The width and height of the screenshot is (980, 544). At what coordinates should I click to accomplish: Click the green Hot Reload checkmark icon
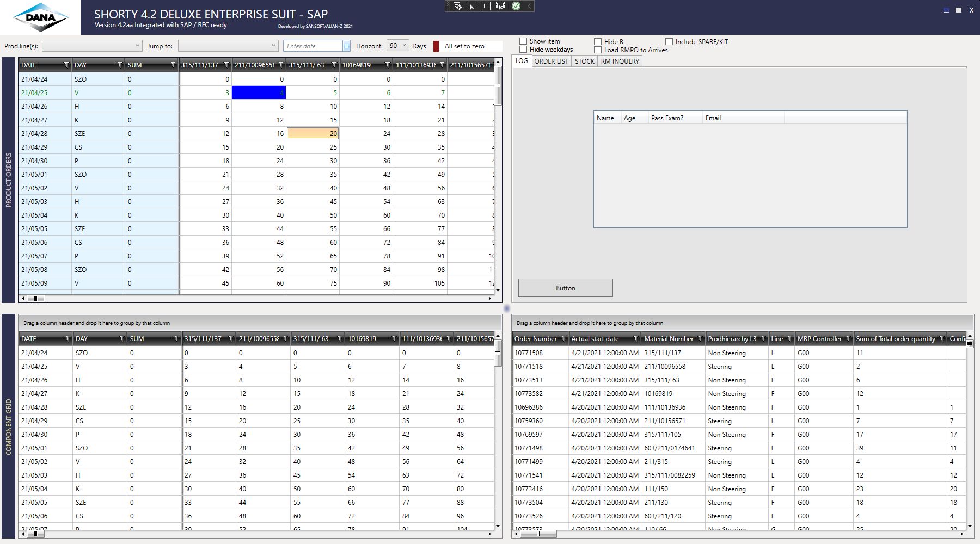click(x=516, y=6)
